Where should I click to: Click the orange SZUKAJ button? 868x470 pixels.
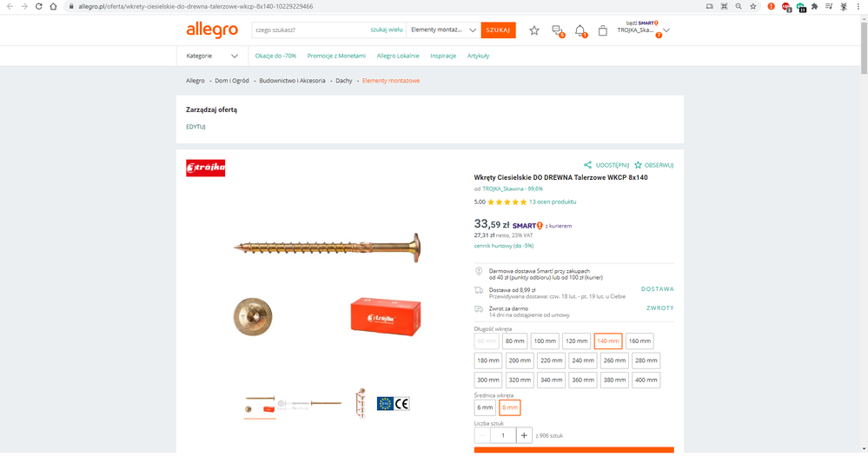498,30
